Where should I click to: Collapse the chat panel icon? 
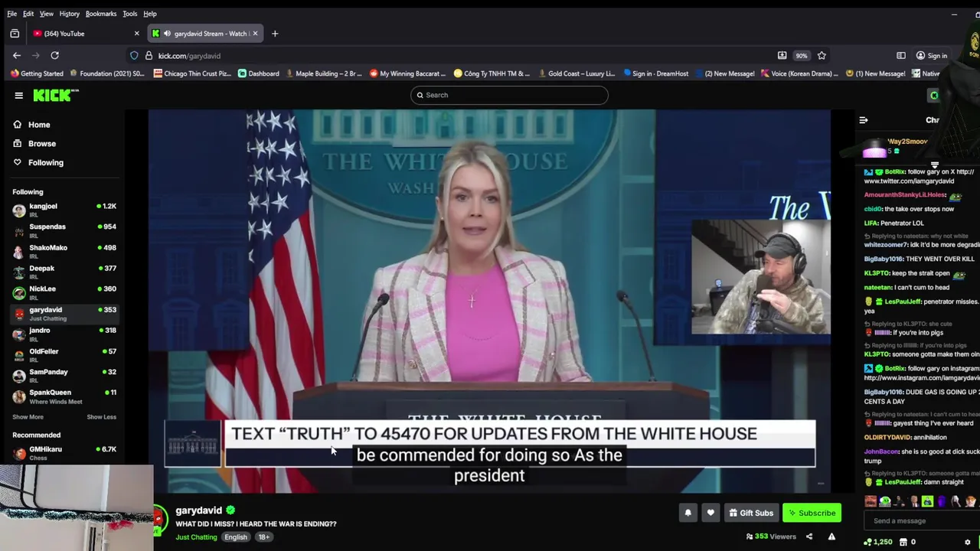(864, 120)
